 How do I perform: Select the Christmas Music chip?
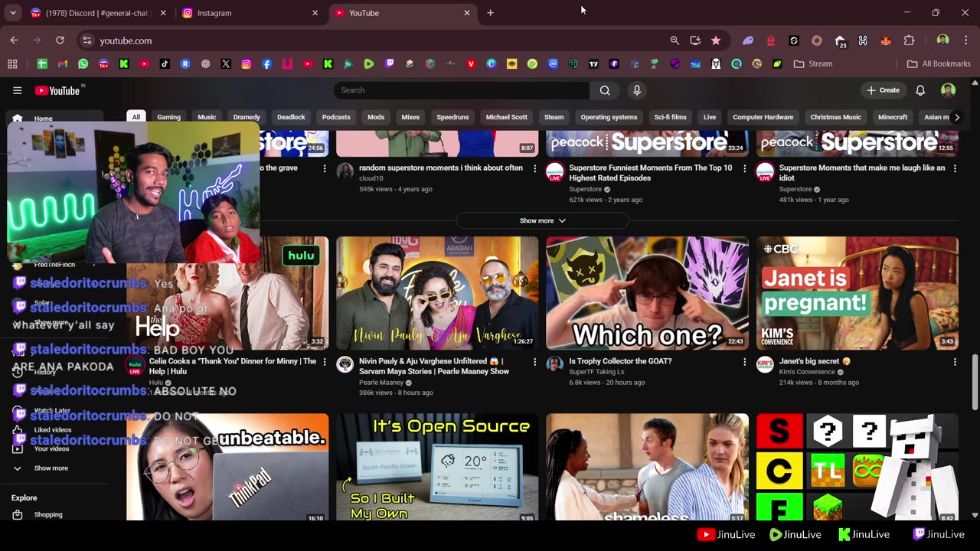coord(835,117)
